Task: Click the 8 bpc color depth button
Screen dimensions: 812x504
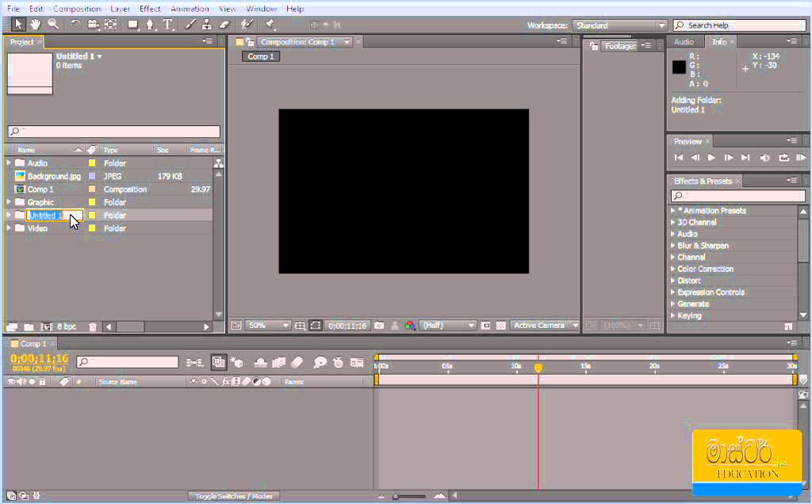Action: tap(67, 327)
